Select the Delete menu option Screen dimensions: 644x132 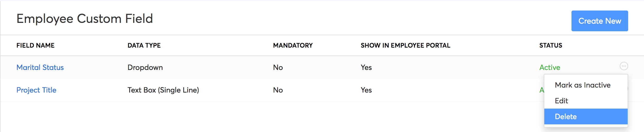(566, 116)
